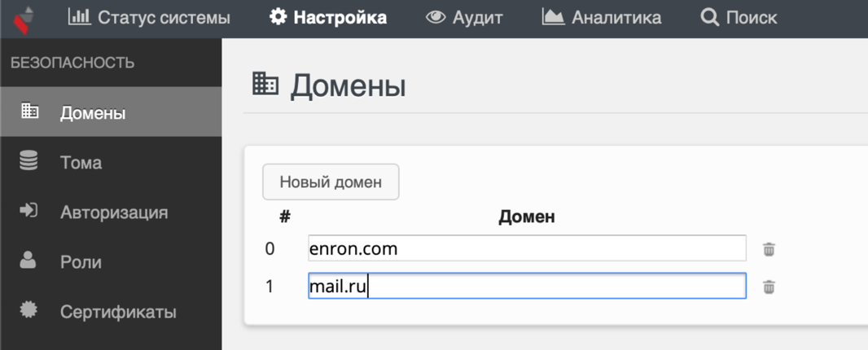Click the database icon beside Тома
The height and width of the screenshot is (350, 868).
(28, 161)
